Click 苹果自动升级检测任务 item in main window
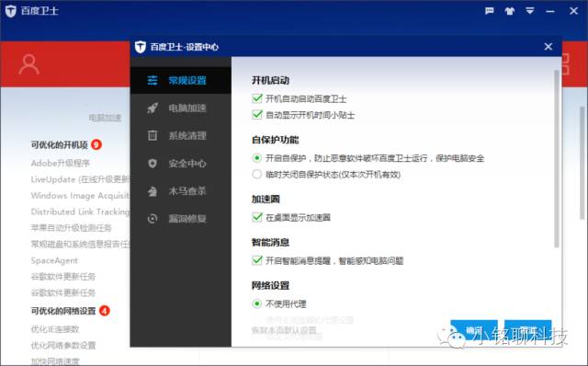Screen dimensions: 588x366 click(72, 228)
